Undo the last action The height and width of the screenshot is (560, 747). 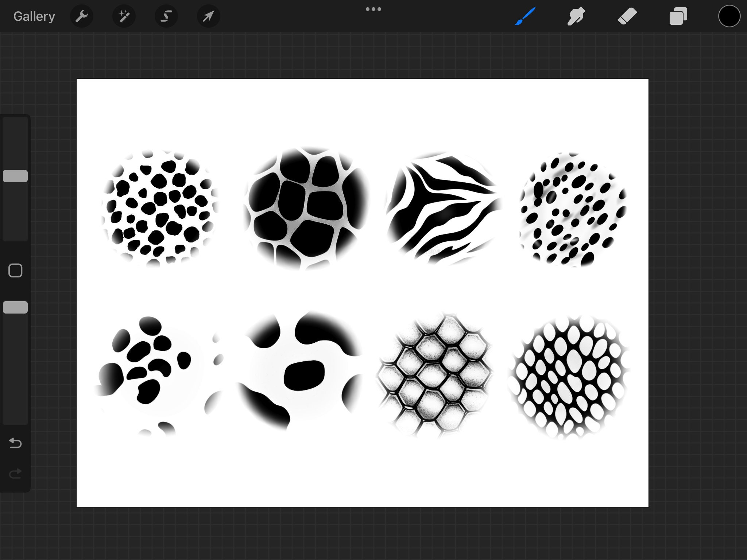15,443
